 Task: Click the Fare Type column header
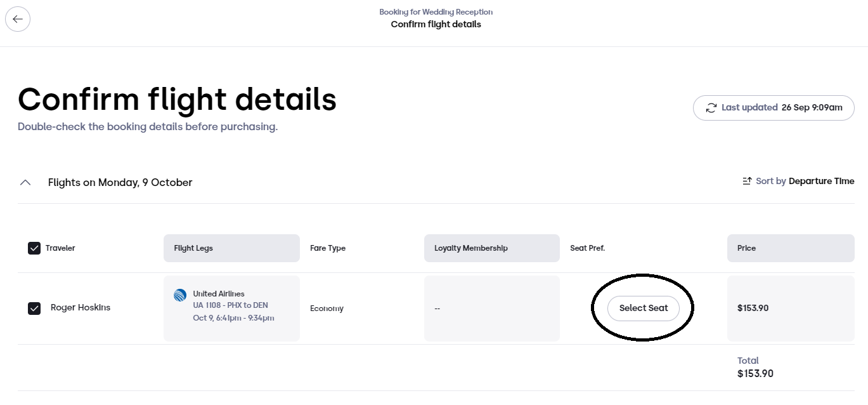[x=328, y=248]
